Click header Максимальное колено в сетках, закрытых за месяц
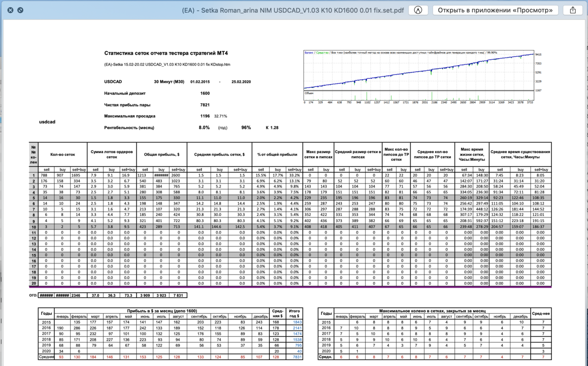This screenshot has width=588, height=366. pyautogui.click(x=432, y=311)
